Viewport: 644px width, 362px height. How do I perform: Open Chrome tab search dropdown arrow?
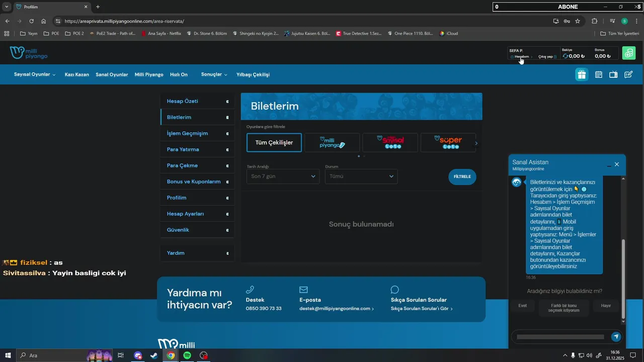(7, 7)
